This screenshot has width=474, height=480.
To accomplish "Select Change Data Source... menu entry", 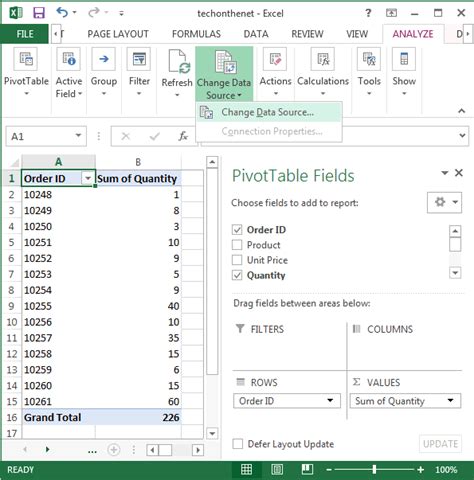I will coord(269,112).
